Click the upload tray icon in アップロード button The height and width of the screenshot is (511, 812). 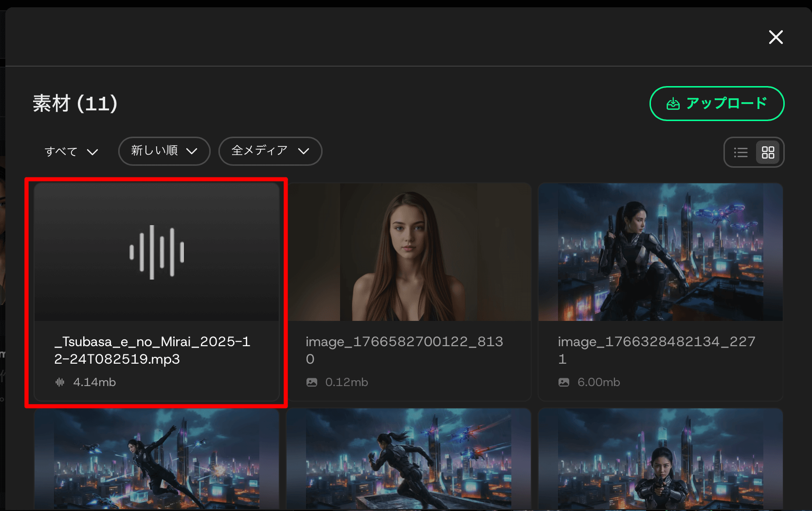673,104
